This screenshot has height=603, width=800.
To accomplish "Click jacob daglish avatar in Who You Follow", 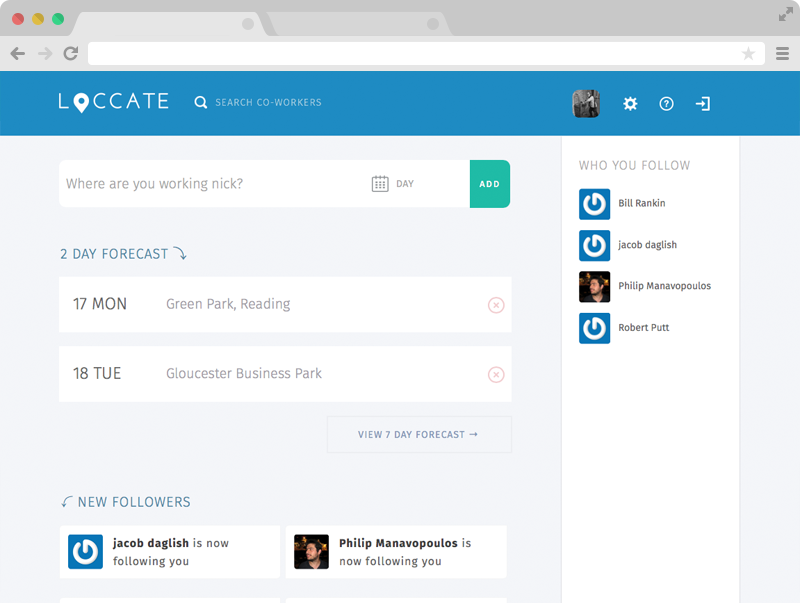I will click(x=594, y=245).
